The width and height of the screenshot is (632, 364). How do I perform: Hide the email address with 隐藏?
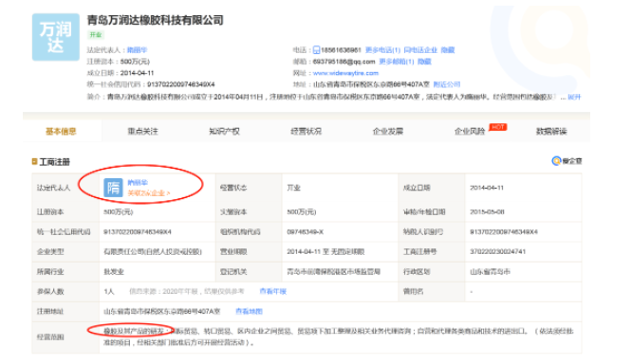(424, 62)
